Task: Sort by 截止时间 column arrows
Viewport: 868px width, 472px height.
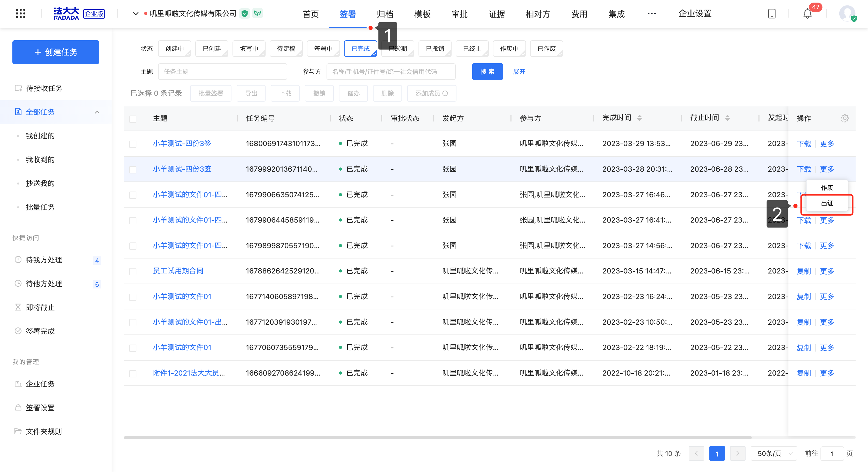Action: click(x=727, y=118)
